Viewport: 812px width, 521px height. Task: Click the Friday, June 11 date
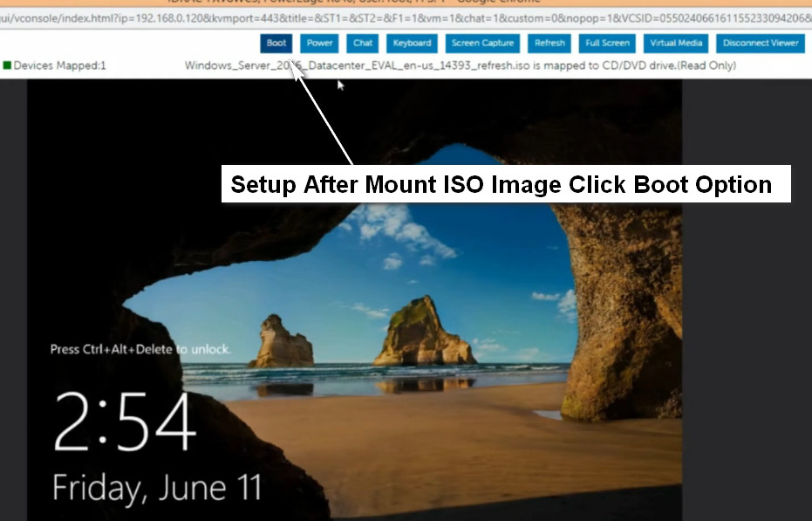[x=157, y=489]
